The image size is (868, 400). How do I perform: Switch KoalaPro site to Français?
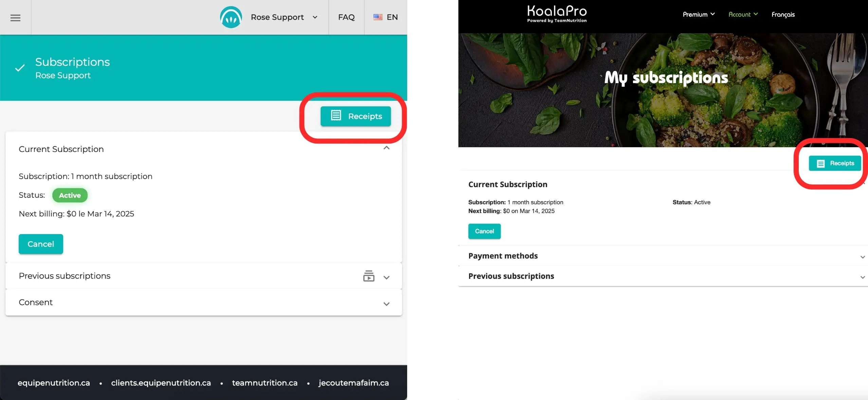click(x=783, y=15)
